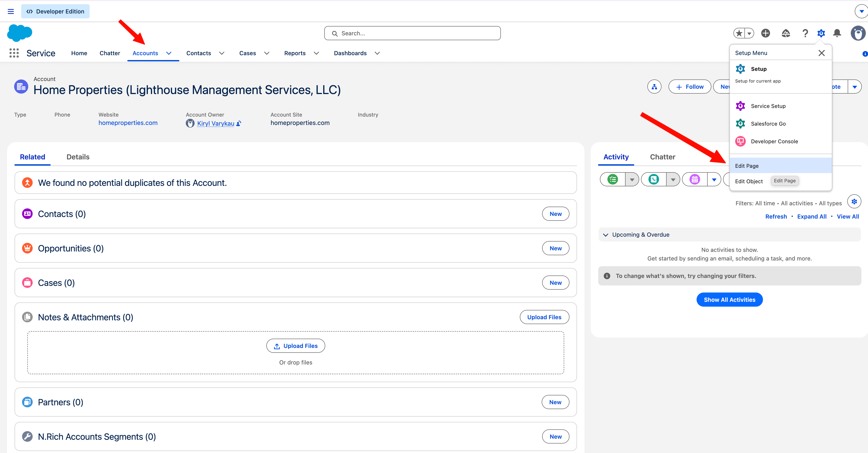This screenshot has width=868, height=453.
Task: Open the App Launcher grid icon
Action: [14, 53]
